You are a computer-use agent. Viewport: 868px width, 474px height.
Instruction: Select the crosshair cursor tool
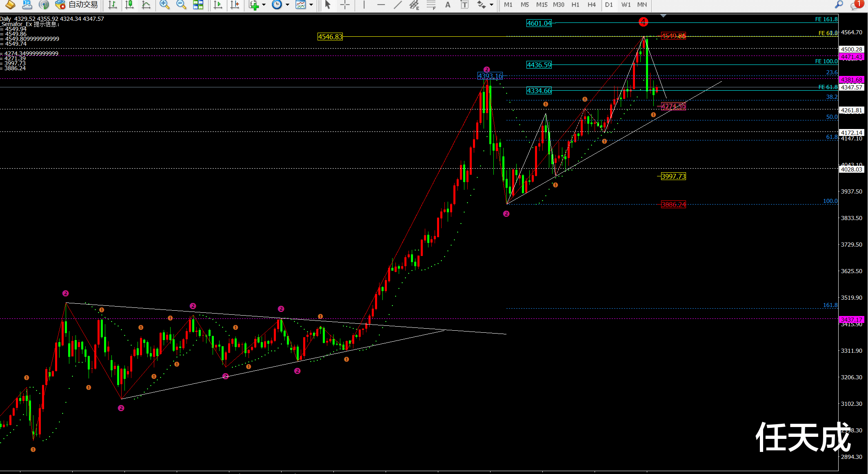tap(345, 5)
